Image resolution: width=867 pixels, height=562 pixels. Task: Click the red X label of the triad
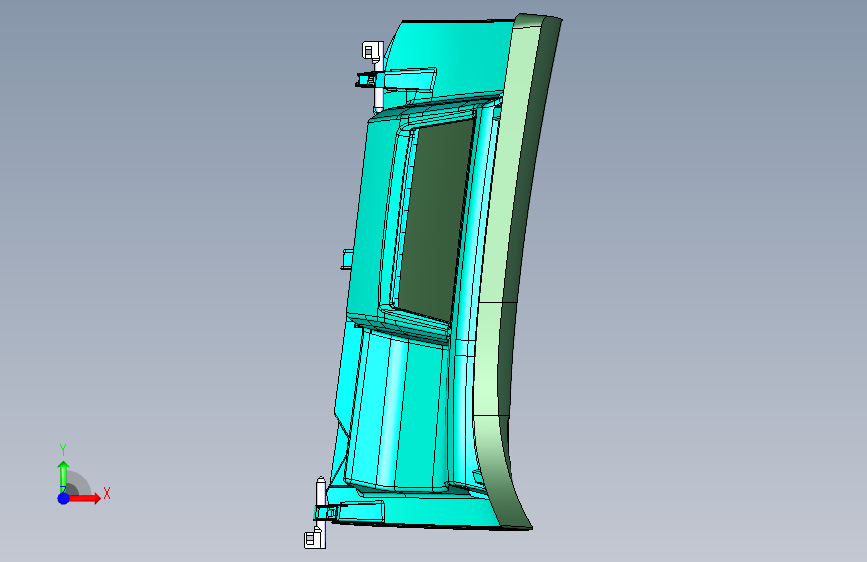pos(107,493)
